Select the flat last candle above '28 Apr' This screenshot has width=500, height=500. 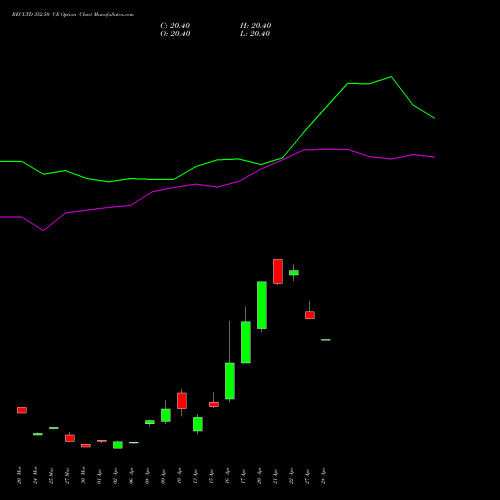326,340
